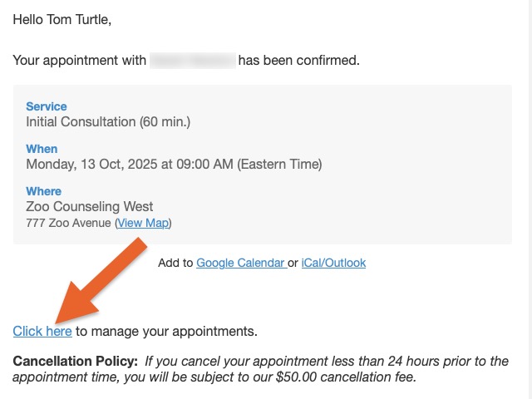The height and width of the screenshot is (399, 532).
Task: Select the When heading label
Action: tap(42, 149)
